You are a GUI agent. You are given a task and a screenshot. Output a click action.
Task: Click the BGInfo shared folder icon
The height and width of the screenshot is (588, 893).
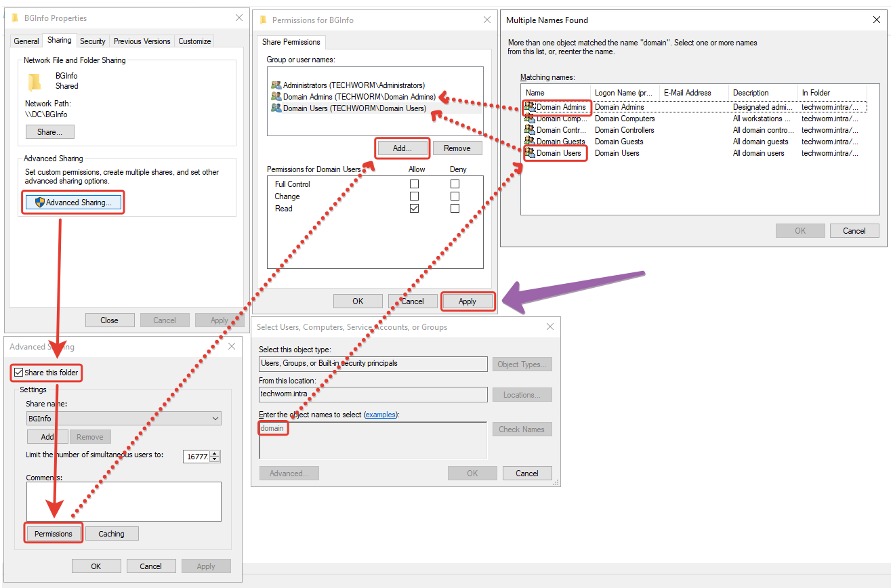pos(35,82)
